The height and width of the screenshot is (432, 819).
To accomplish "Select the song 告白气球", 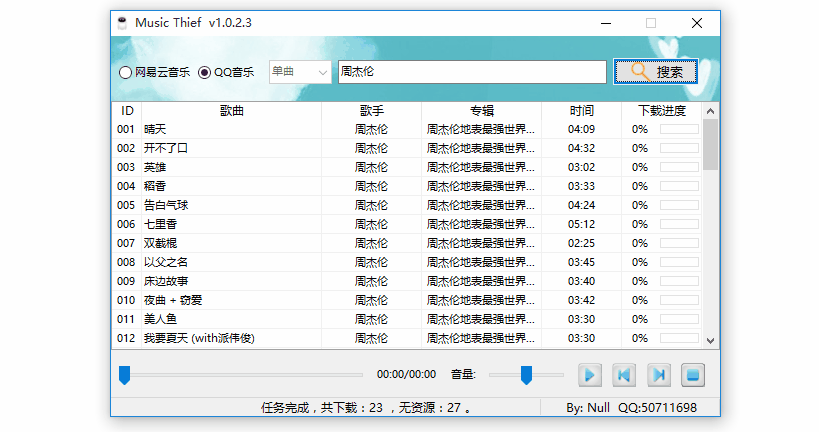I will pyautogui.click(x=166, y=205).
